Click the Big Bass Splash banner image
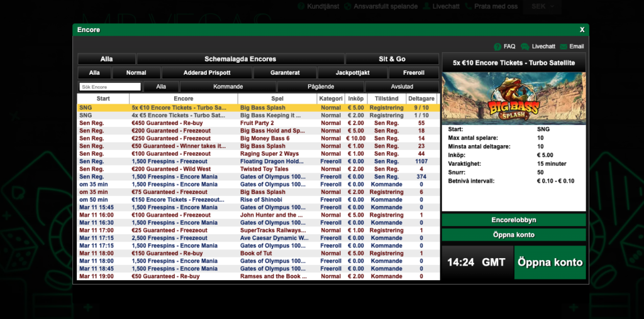The height and width of the screenshot is (319, 644). click(x=514, y=98)
